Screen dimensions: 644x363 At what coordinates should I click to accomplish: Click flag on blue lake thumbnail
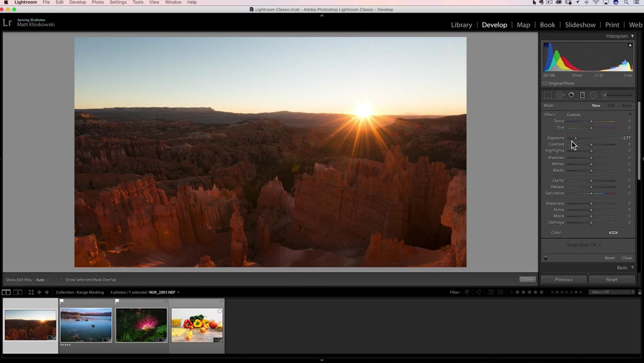(62, 301)
